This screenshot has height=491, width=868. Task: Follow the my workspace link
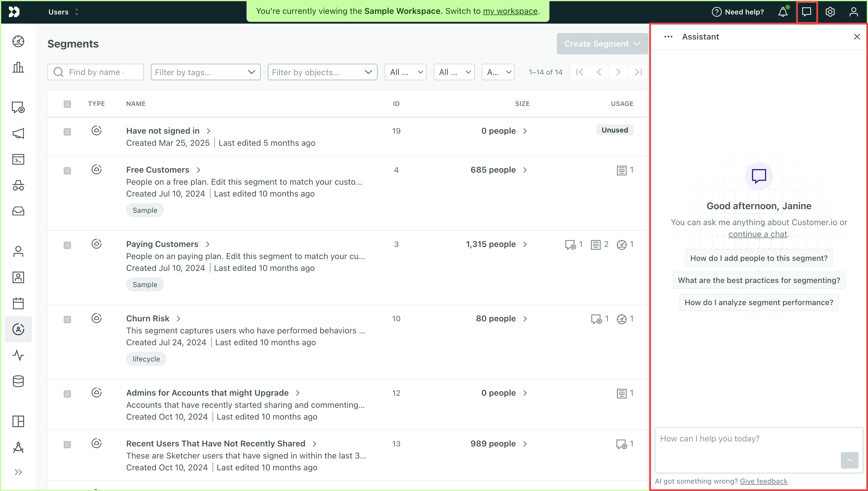[510, 11]
